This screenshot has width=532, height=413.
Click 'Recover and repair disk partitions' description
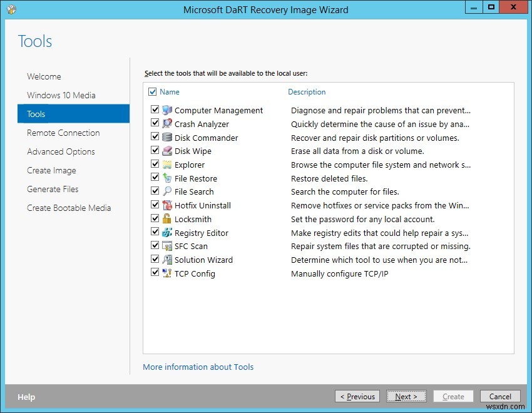[375, 138]
